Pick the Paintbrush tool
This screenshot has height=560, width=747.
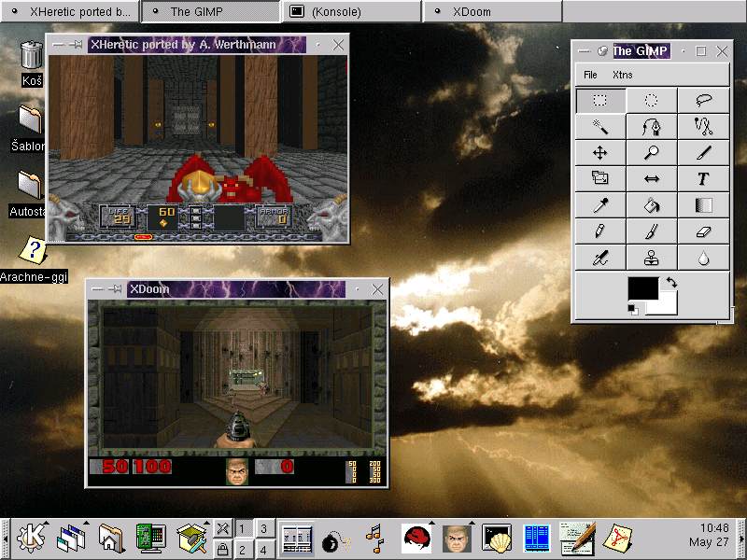tap(652, 231)
